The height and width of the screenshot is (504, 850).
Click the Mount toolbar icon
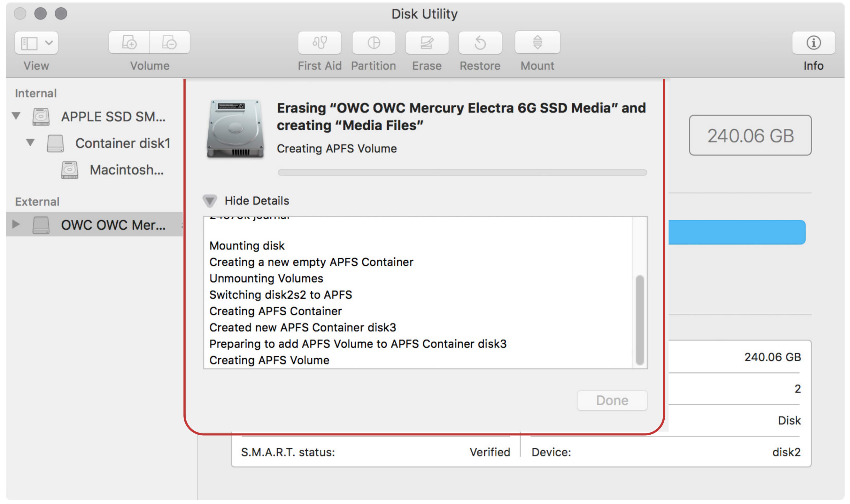(x=537, y=43)
